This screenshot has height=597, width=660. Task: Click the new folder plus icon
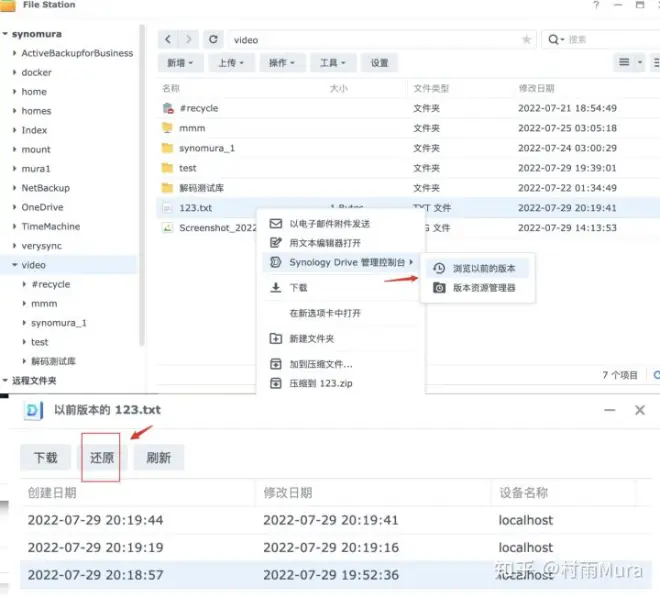pos(276,338)
